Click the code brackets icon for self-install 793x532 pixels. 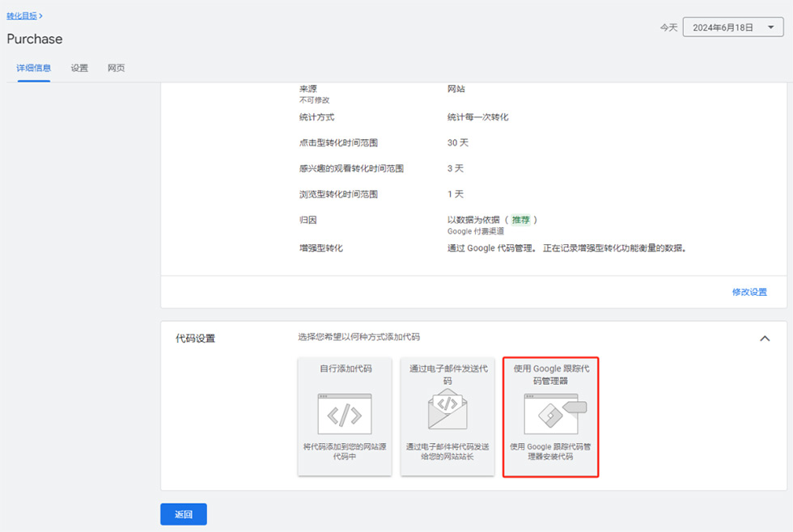tap(344, 415)
